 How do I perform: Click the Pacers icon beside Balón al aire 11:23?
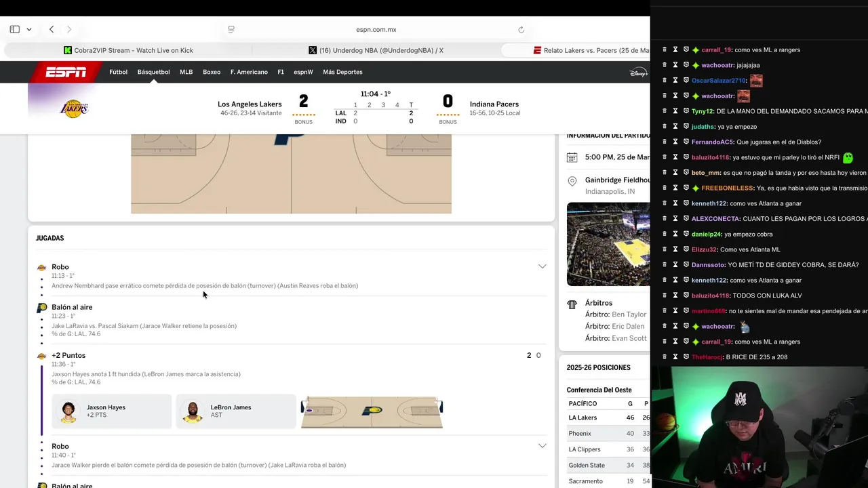point(42,308)
